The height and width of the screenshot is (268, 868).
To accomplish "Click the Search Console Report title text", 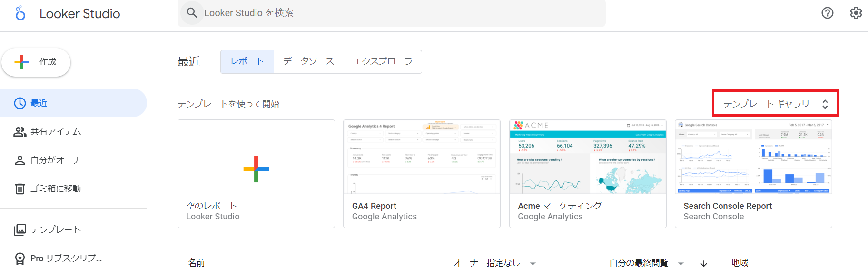I will (728, 206).
